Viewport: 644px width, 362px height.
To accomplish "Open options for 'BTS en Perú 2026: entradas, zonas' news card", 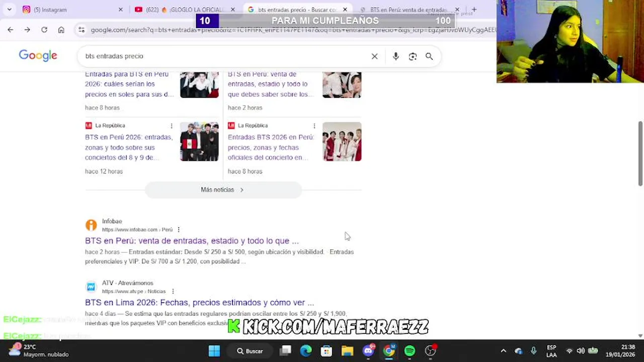I will 172,126.
